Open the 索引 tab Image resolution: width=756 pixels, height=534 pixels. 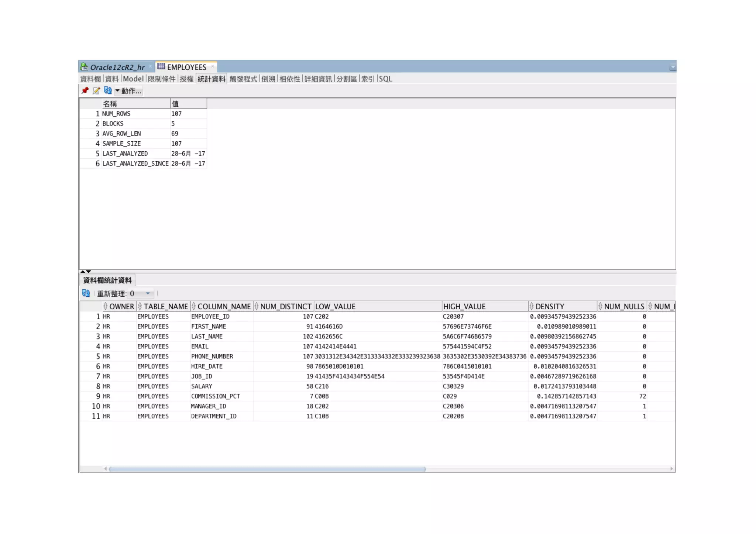(x=368, y=79)
